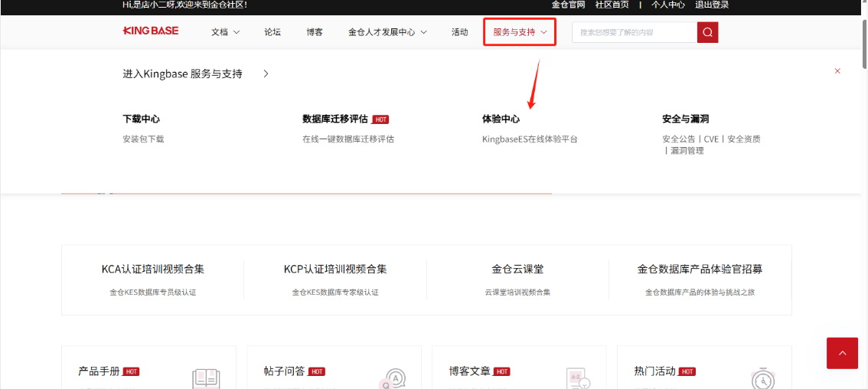Click the 热门活动 stopwatch icon

coord(763,378)
